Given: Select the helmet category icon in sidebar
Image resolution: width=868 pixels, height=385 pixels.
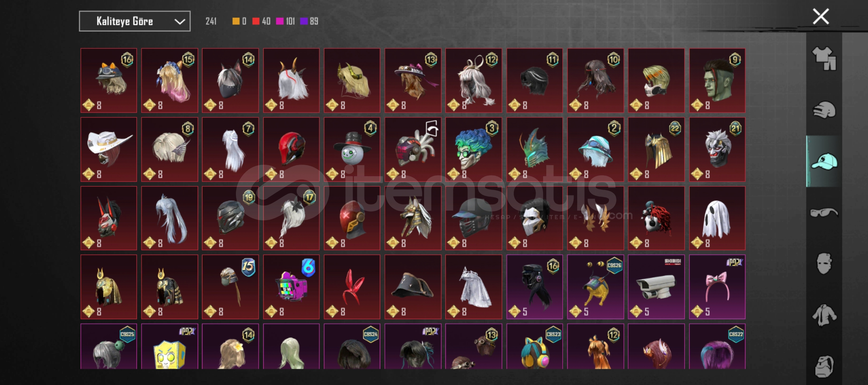Looking at the screenshot, I should click(x=824, y=110).
